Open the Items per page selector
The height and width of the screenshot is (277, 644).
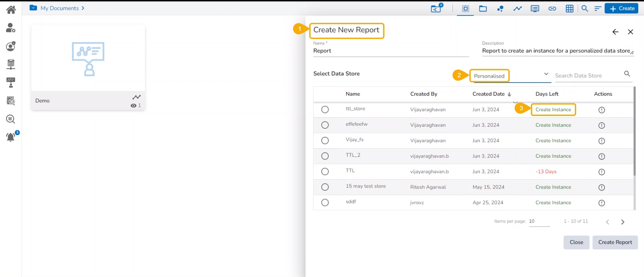coord(539,221)
